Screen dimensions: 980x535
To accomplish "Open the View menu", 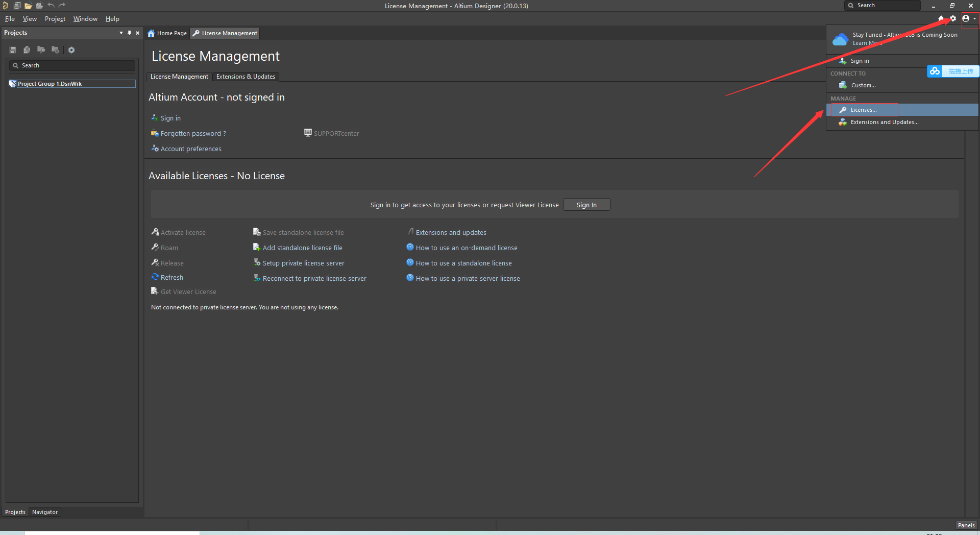I will (x=30, y=19).
